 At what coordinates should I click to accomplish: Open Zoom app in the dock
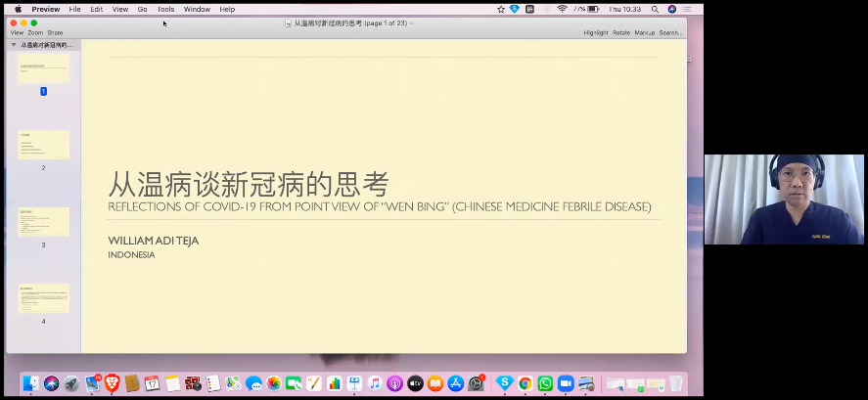(565, 383)
